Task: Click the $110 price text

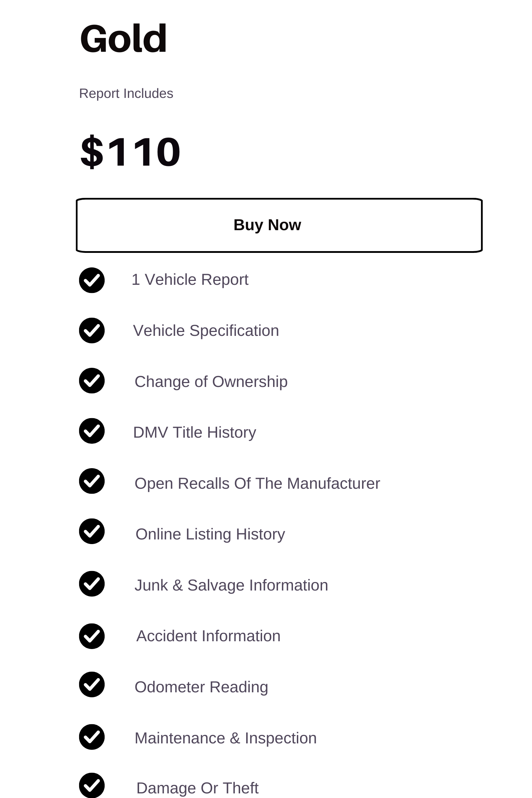Action: point(131,152)
